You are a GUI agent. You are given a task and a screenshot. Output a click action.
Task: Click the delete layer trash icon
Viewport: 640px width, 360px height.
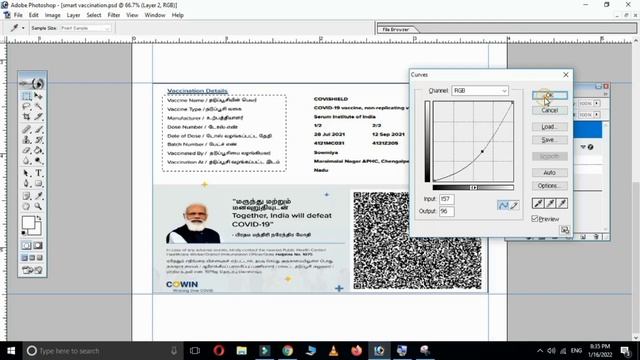(596, 237)
